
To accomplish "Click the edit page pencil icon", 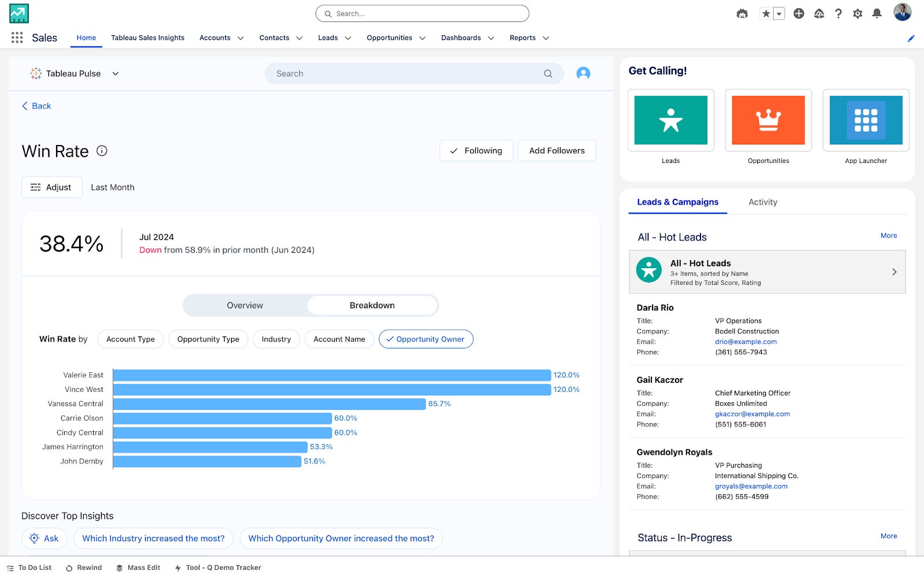I will 911,38.
